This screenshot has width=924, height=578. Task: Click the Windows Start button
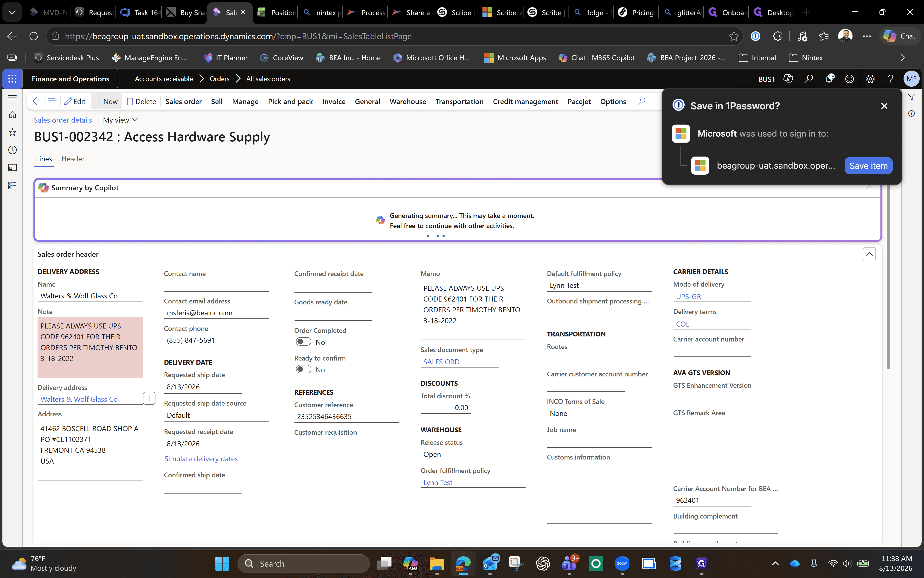222,564
